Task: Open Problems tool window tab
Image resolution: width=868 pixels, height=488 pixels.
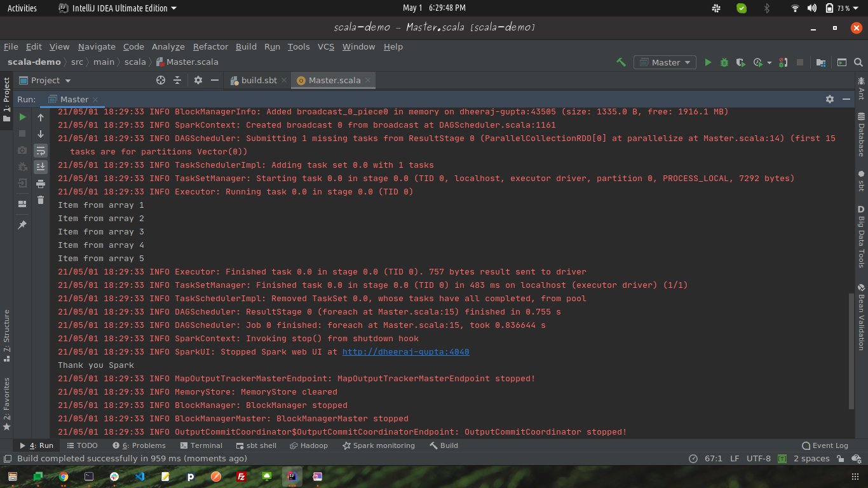Action: click(139, 445)
